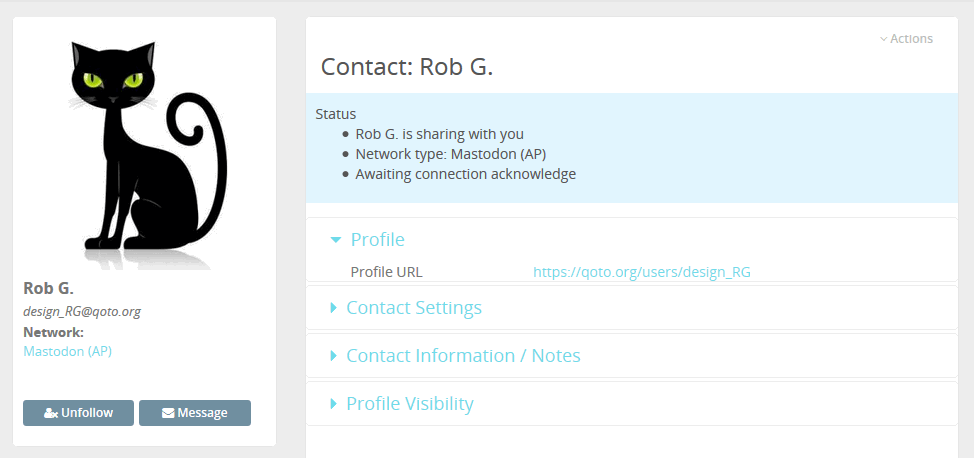Open the Profile Visibility section title
Screen dimensions: 974x458
point(409,404)
